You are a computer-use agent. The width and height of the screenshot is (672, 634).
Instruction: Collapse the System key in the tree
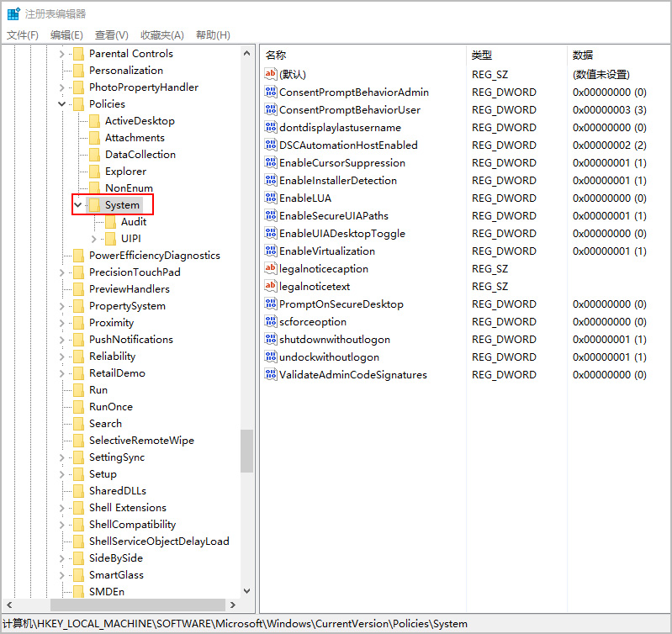tap(78, 205)
